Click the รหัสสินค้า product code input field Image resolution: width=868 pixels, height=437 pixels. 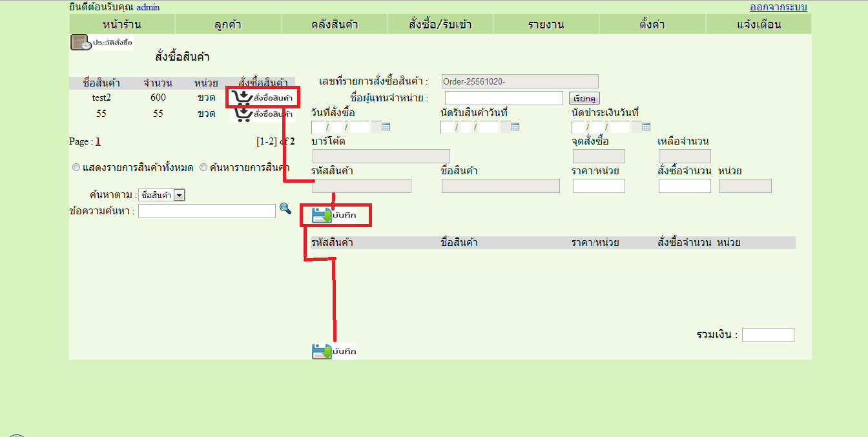[362, 186]
